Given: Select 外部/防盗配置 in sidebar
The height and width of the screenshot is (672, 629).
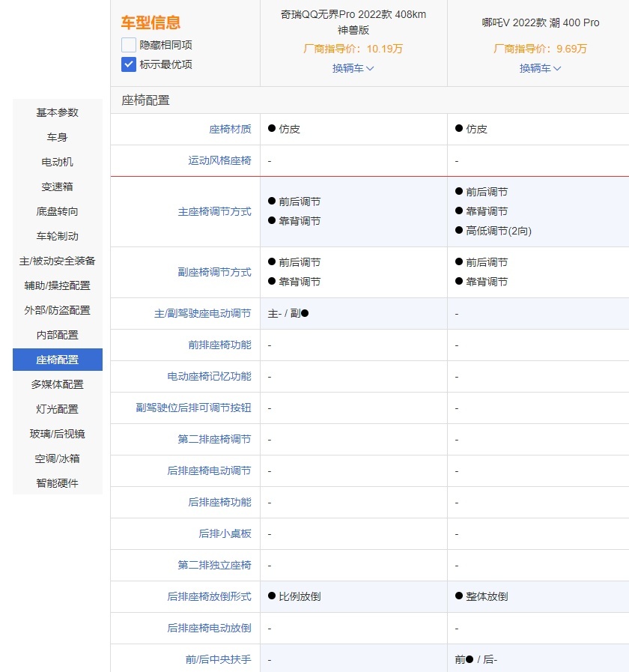Looking at the screenshot, I should coord(58,310).
